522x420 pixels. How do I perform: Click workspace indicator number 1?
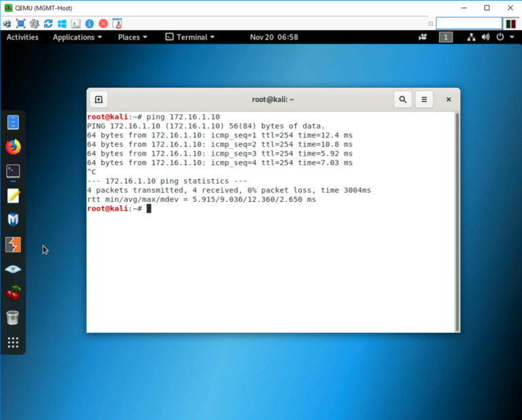click(x=446, y=37)
